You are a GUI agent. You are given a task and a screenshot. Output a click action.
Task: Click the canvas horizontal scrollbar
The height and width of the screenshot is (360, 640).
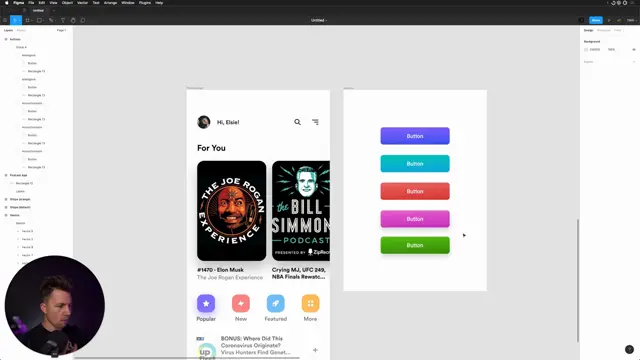coord(187,358)
